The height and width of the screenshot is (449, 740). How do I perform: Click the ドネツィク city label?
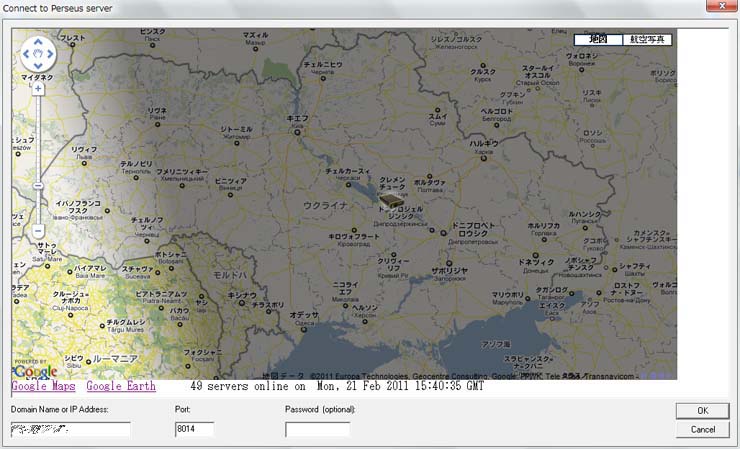[x=536, y=262]
